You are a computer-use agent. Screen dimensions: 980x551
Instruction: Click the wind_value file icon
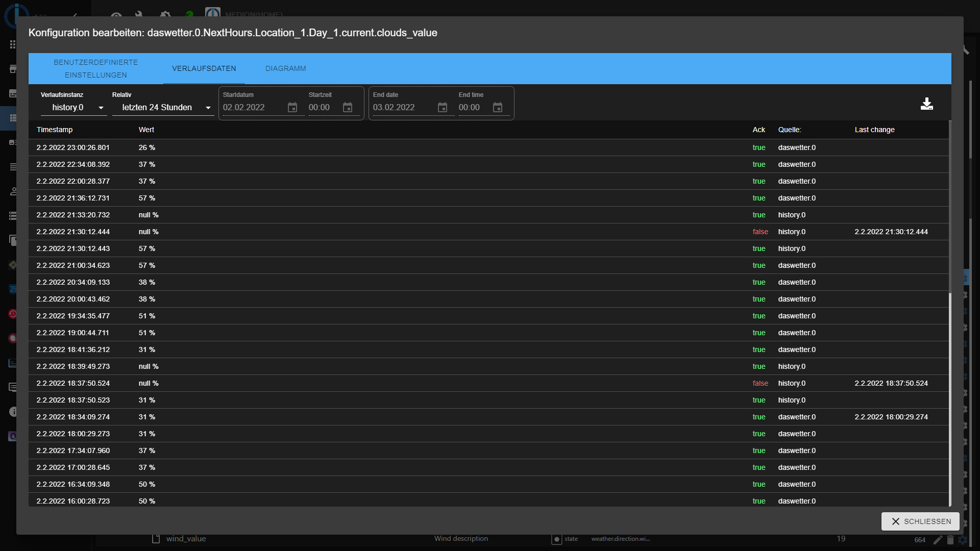coord(156,539)
